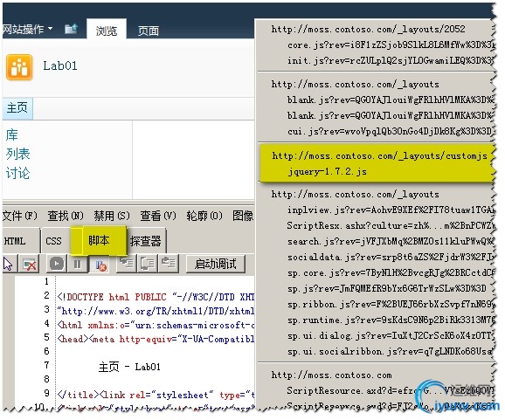Open the 图像 menu

point(243,216)
